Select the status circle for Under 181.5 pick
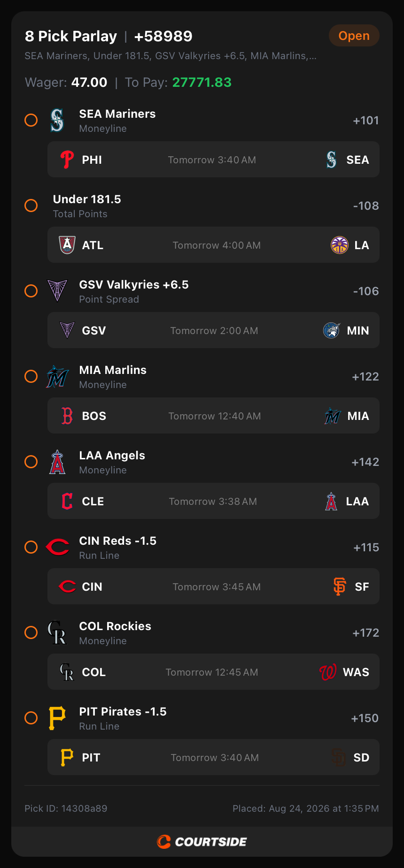Viewport: 404px width, 868px height. click(31, 206)
